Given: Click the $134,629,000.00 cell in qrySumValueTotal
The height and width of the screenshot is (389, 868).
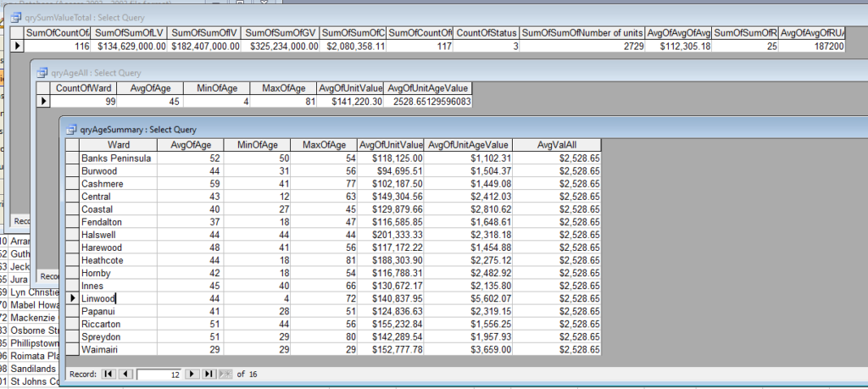Looking at the screenshot, I should coord(129,46).
